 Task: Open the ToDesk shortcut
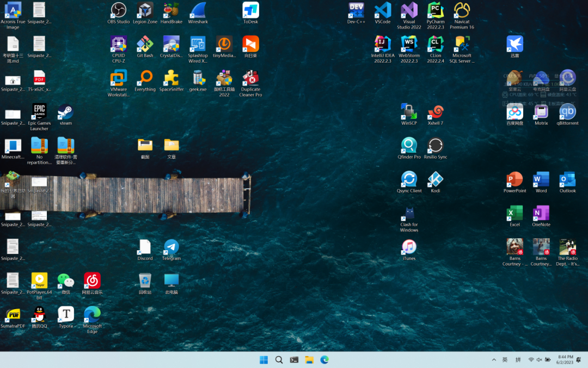[250, 13]
